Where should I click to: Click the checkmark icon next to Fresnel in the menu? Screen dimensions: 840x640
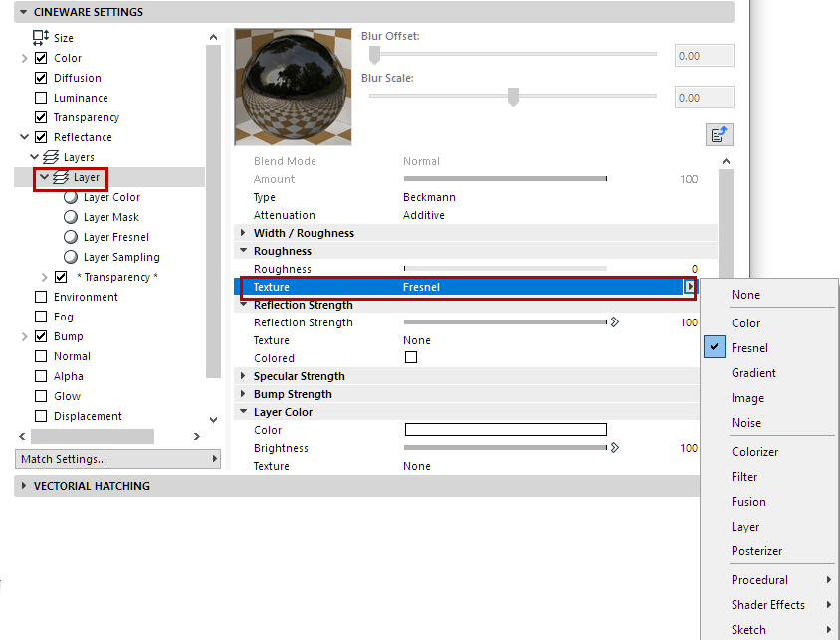(714, 347)
